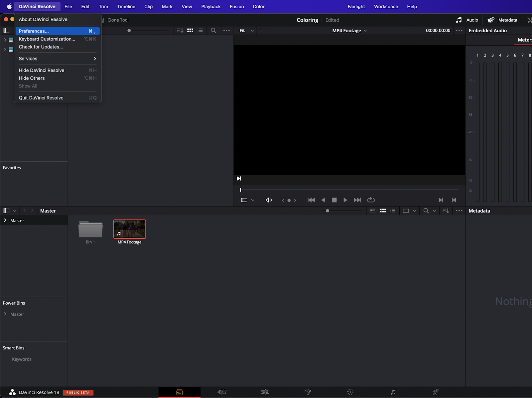Select Preferences from the menu
The width and height of the screenshot is (532, 398).
pyautogui.click(x=58, y=31)
